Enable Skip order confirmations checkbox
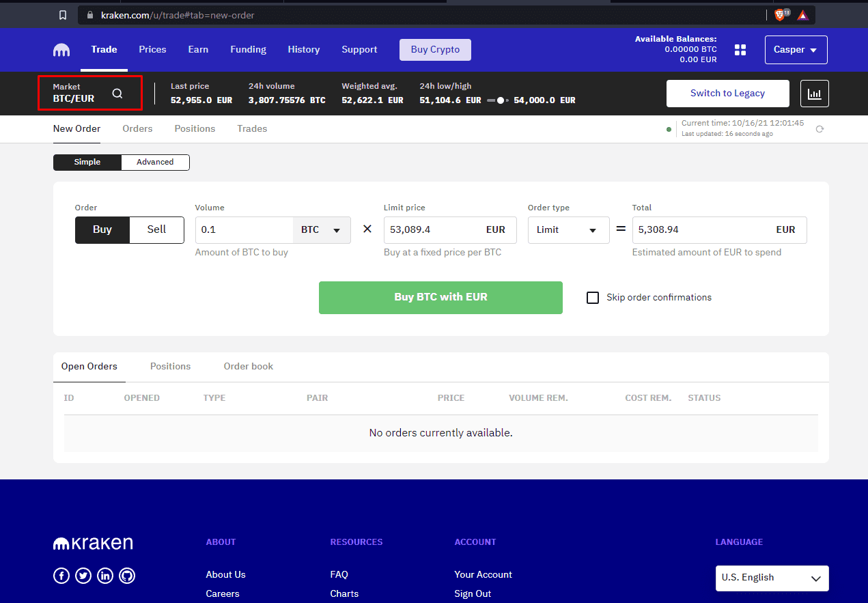The width and height of the screenshot is (868, 603). (593, 298)
